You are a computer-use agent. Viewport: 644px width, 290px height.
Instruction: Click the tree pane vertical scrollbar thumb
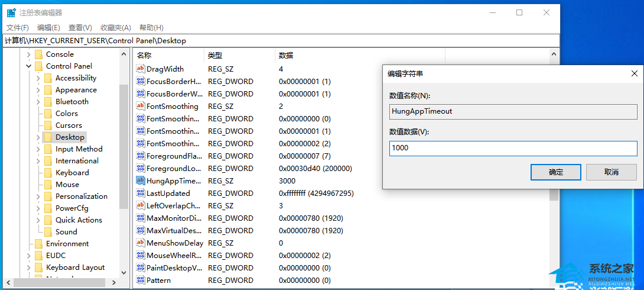[123, 146]
